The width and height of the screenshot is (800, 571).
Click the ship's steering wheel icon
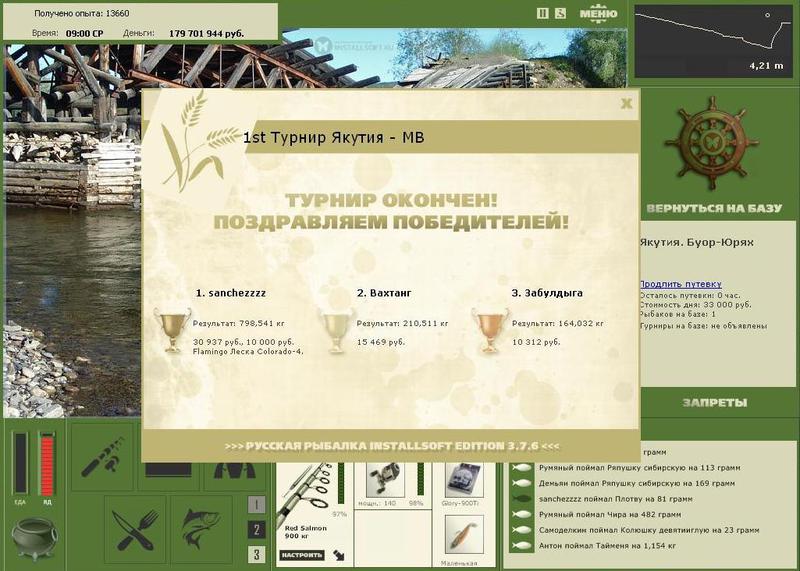tap(711, 143)
